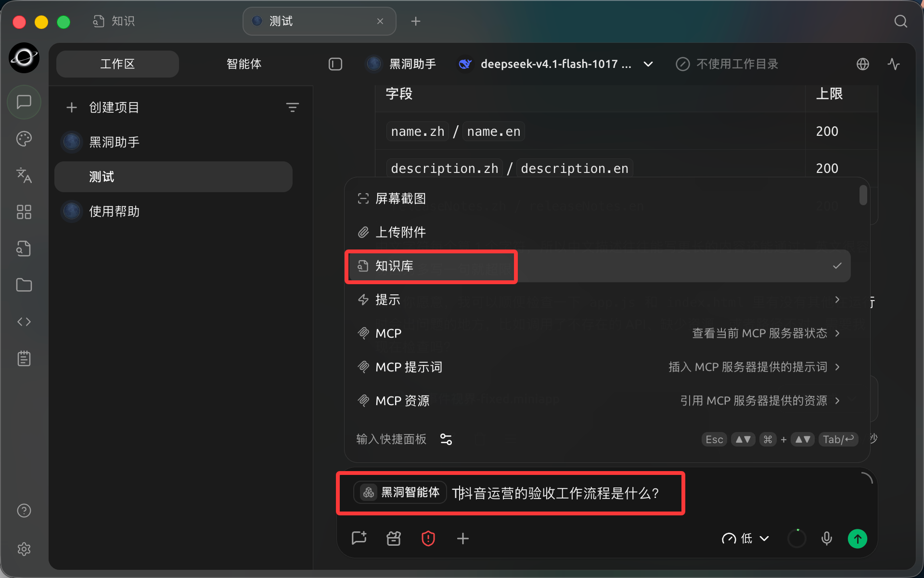Open the folder icon in sidebar
The height and width of the screenshot is (578, 924).
(x=24, y=285)
